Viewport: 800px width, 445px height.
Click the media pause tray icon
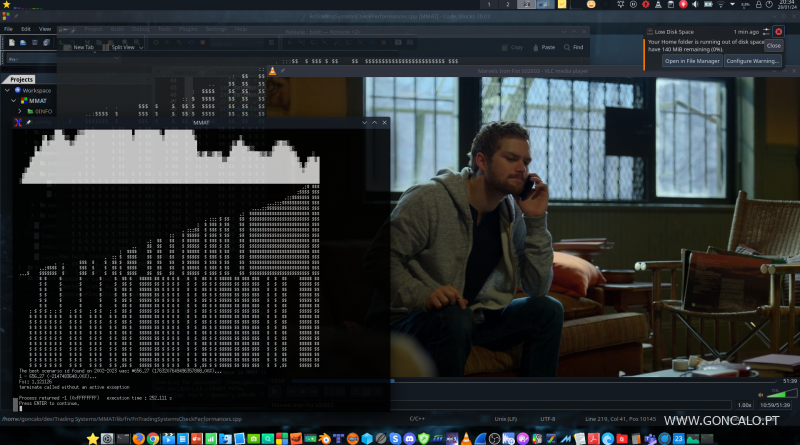coord(633,5)
